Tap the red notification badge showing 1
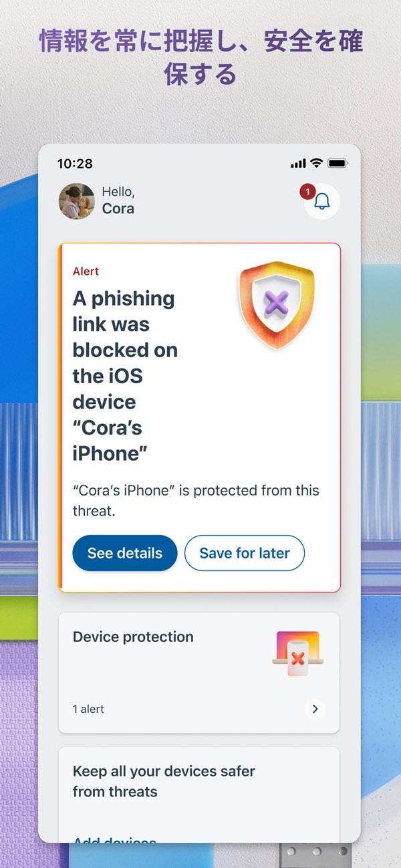The image size is (401, 868). [307, 192]
